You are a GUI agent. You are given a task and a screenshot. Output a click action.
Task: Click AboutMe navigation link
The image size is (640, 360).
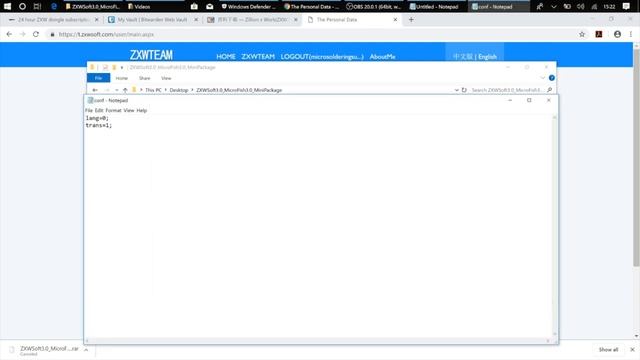click(382, 57)
